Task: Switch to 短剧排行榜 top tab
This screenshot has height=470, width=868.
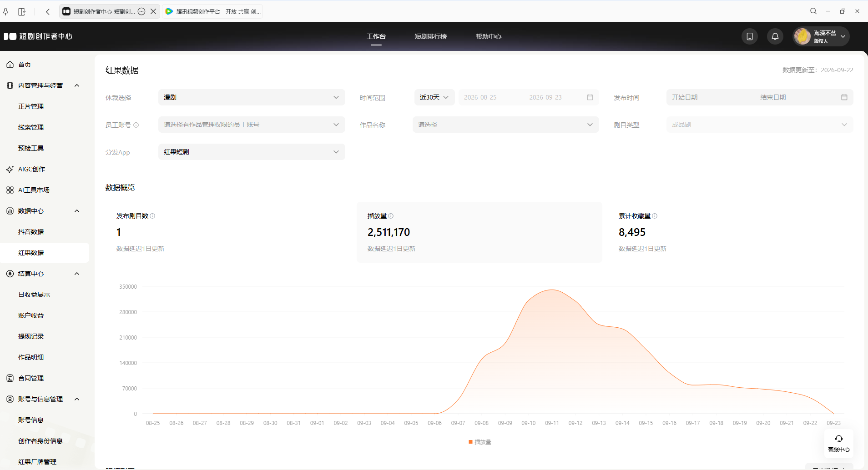Action: click(x=430, y=36)
